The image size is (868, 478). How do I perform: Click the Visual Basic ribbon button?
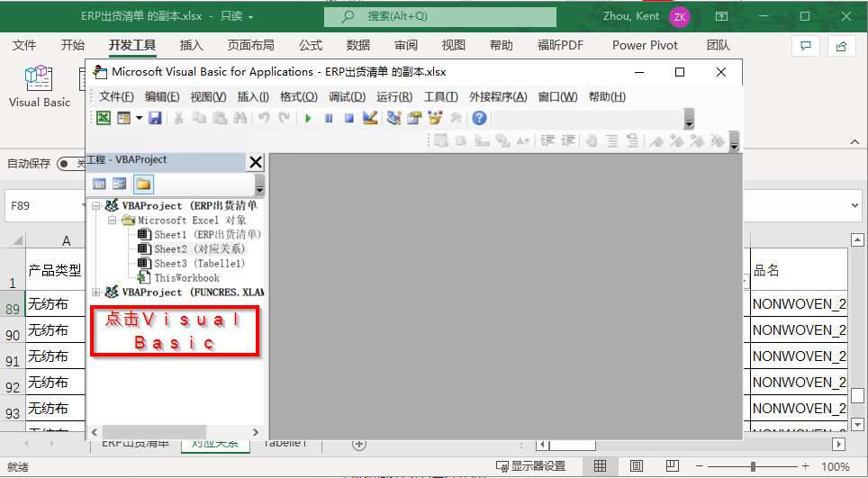tap(40, 86)
